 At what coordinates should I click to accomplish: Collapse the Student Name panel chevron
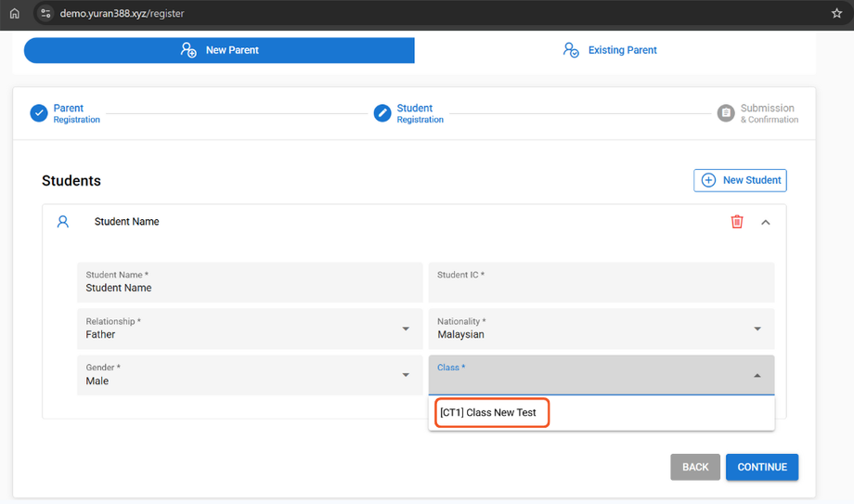[766, 222]
